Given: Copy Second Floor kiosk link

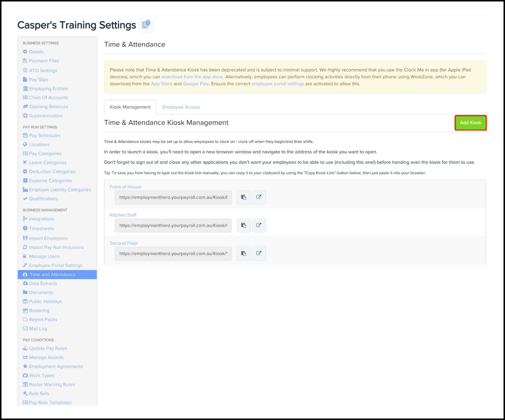Looking at the screenshot, I should pos(243,253).
